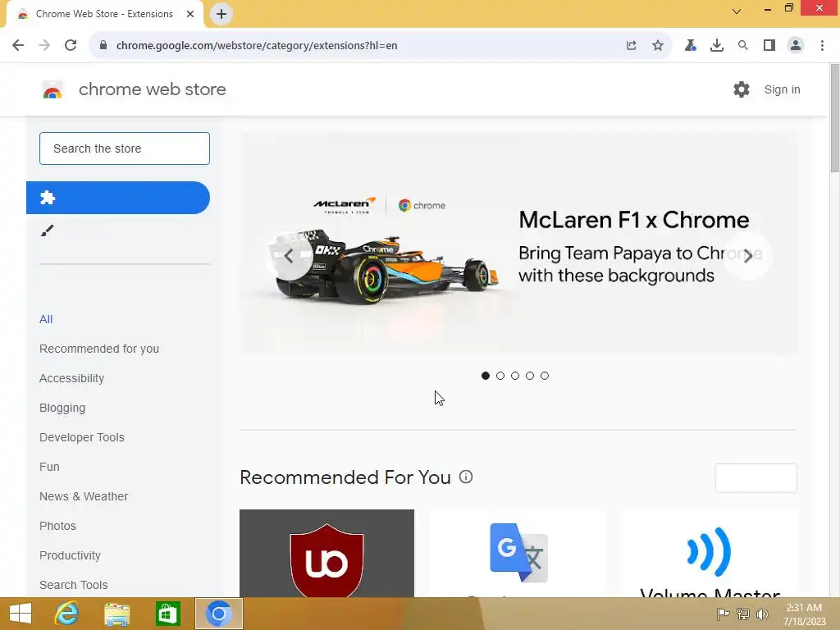Advance to the next carousel banner

tap(748, 256)
